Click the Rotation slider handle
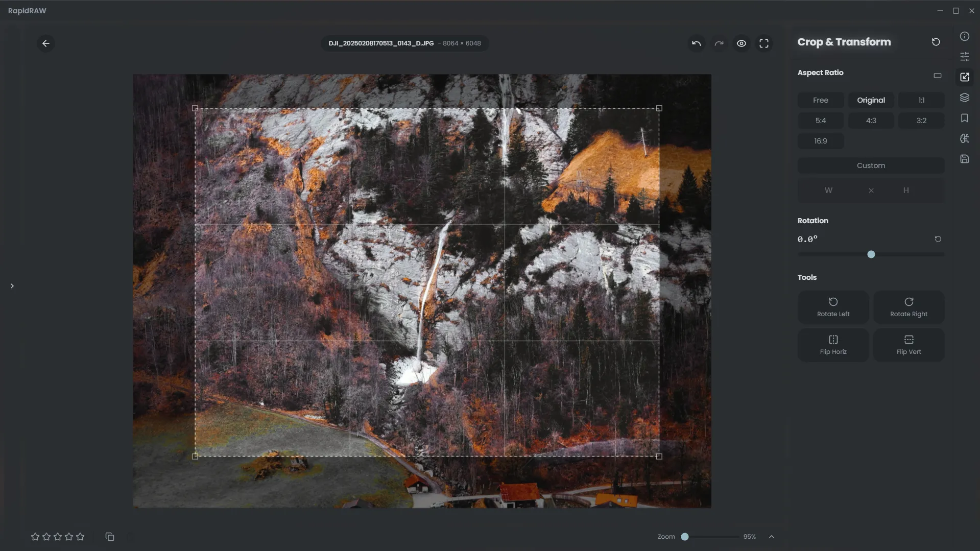 [871, 254]
